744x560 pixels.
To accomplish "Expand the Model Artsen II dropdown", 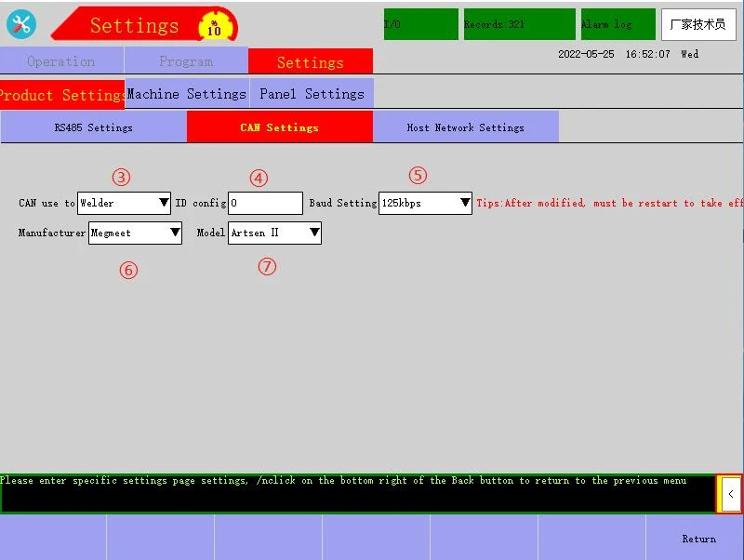I will (x=274, y=233).
